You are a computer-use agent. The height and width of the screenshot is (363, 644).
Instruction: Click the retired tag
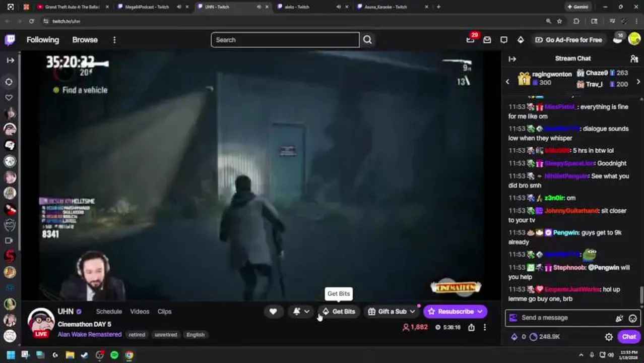point(137,335)
